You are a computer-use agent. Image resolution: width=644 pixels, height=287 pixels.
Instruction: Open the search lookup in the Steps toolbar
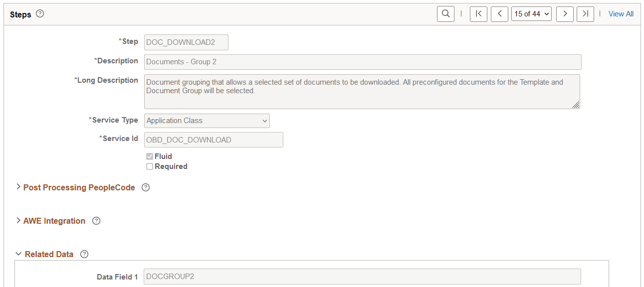[445, 13]
